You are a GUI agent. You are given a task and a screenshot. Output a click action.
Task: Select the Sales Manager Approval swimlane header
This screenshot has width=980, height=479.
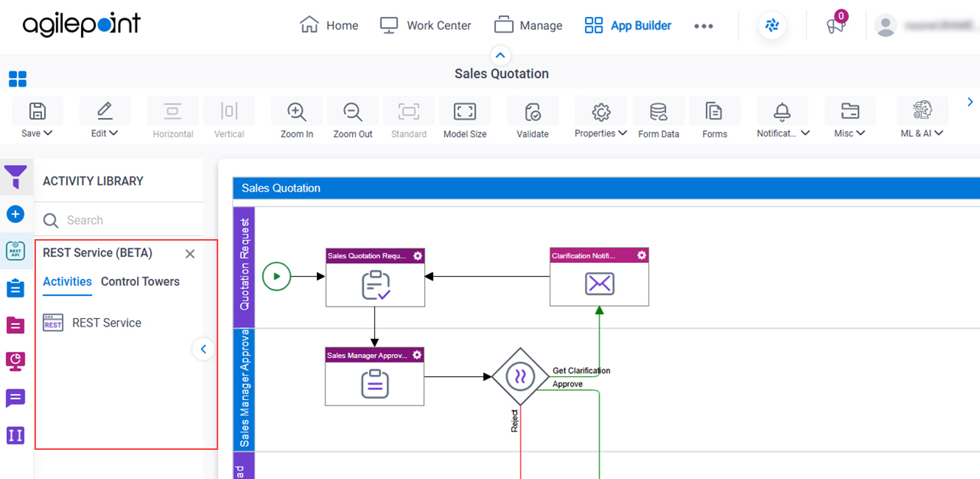244,389
